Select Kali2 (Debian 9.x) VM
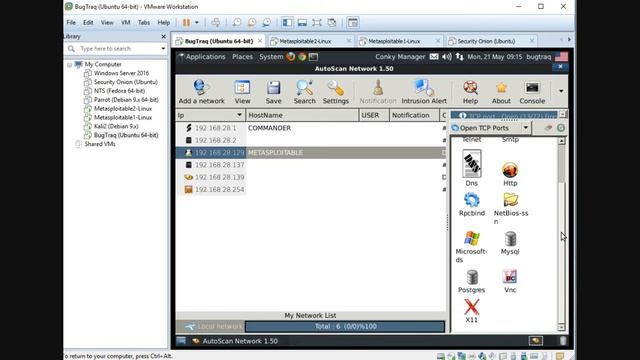The image size is (640, 360). pyautogui.click(x=116, y=126)
